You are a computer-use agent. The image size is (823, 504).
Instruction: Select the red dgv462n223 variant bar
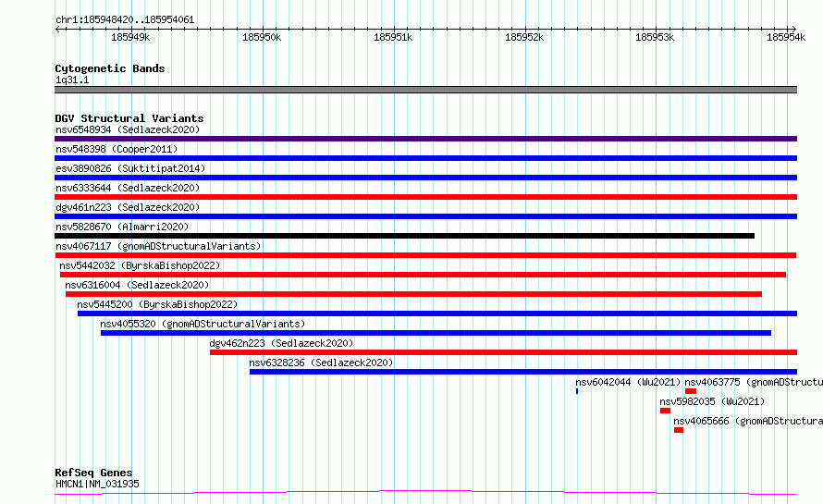click(503, 352)
